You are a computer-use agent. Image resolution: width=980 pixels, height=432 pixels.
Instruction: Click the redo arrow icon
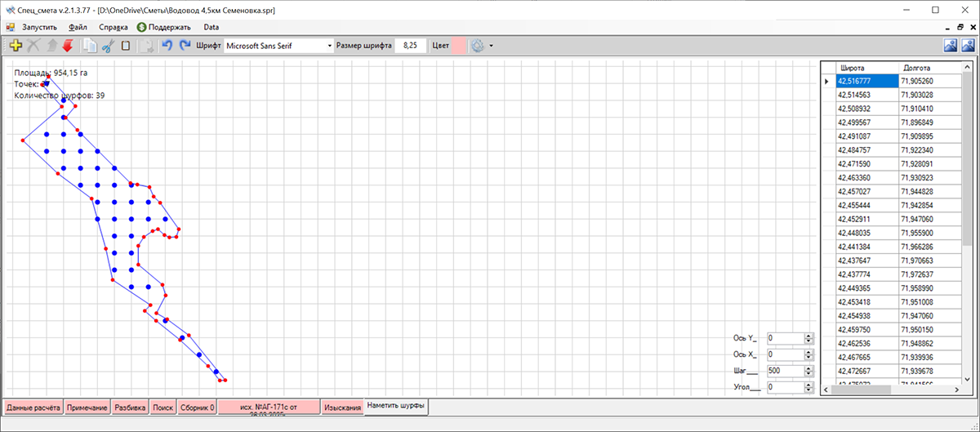point(185,46)
